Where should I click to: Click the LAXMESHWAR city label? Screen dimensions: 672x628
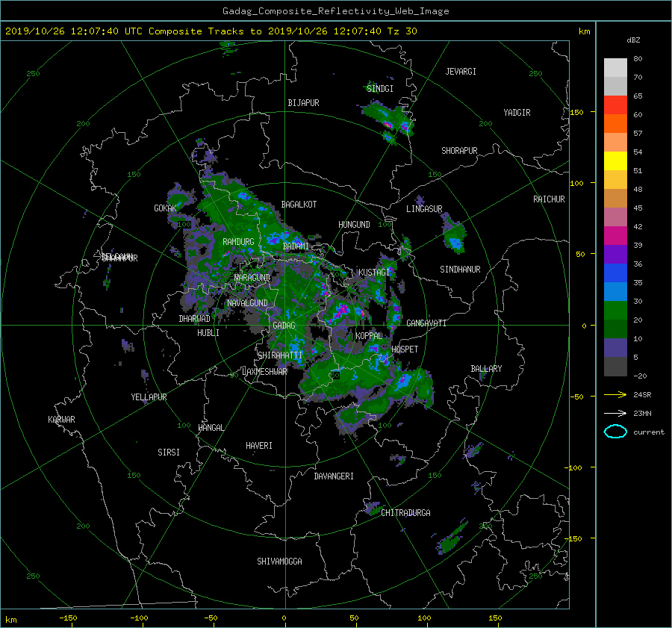(264, 372)
